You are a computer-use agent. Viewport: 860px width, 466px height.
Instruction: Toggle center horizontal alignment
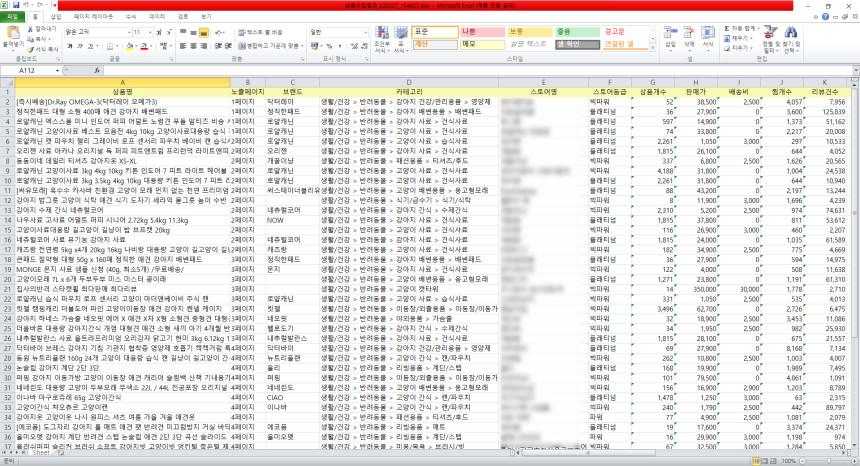(x=194, y=46)
